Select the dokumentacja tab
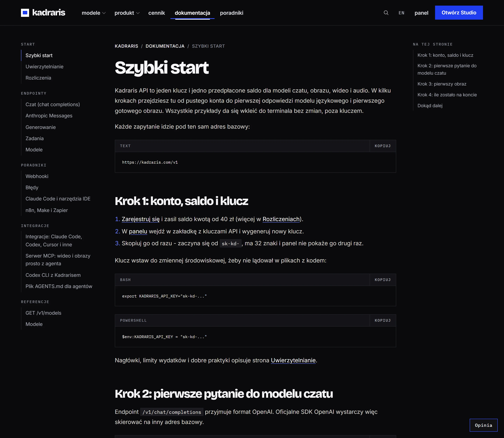 (192, 13)
